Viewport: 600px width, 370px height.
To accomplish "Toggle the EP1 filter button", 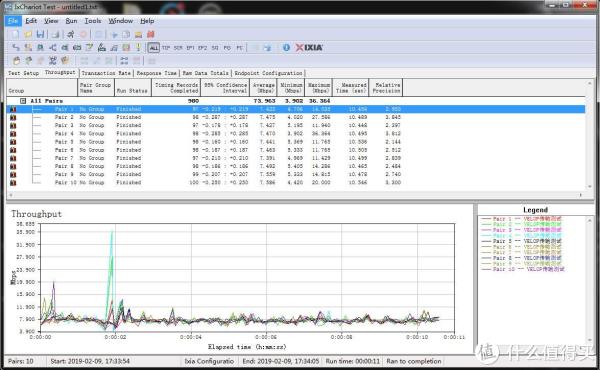I will point(190,48).
